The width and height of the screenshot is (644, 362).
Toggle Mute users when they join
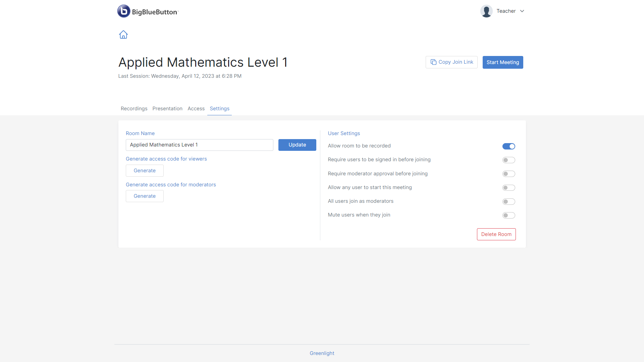(508, 215)
